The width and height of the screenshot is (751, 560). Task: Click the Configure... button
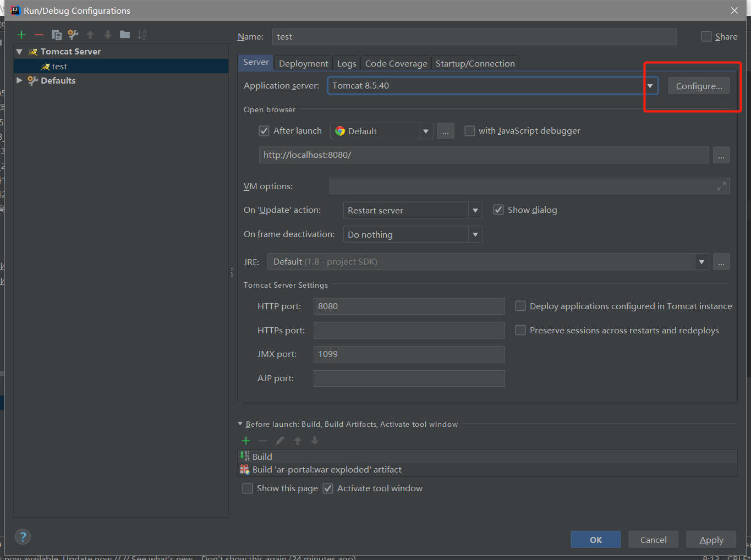click(699, 86)
